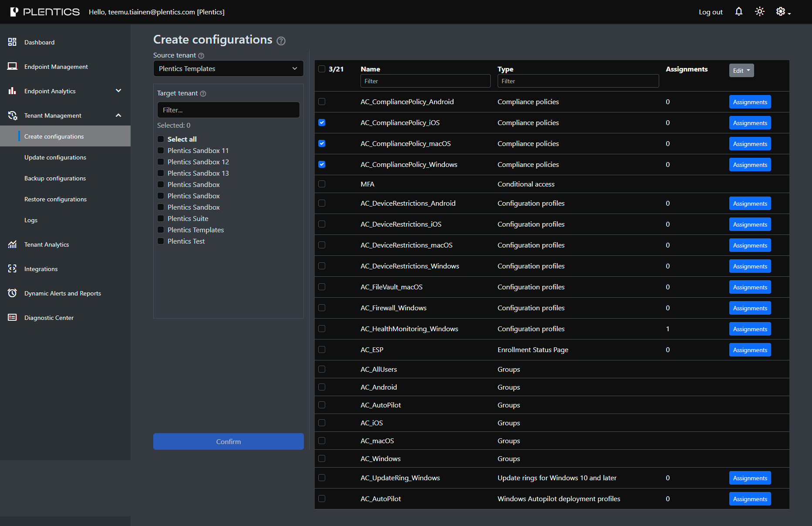The image size is (812, 526).
Task: Open Assignments for AC_HealthMonitoring_Windows
Action: (x=750, y=329)
